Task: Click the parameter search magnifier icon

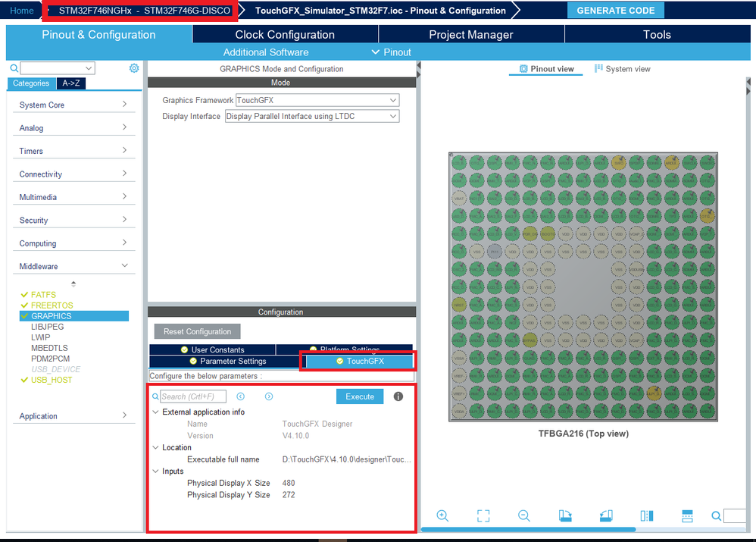Action: 155,396
